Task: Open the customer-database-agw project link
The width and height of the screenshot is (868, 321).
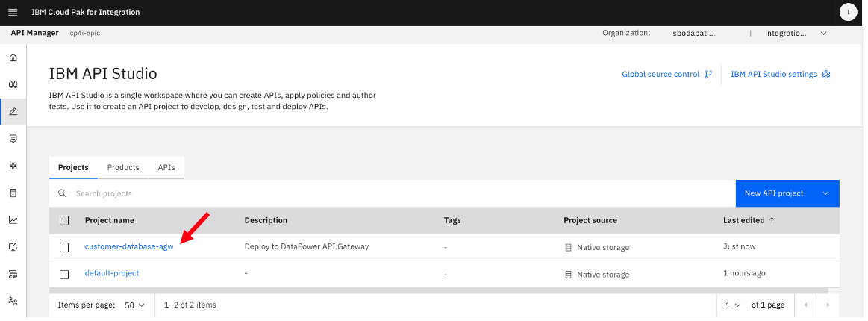Action: click(x=129, y=247)
